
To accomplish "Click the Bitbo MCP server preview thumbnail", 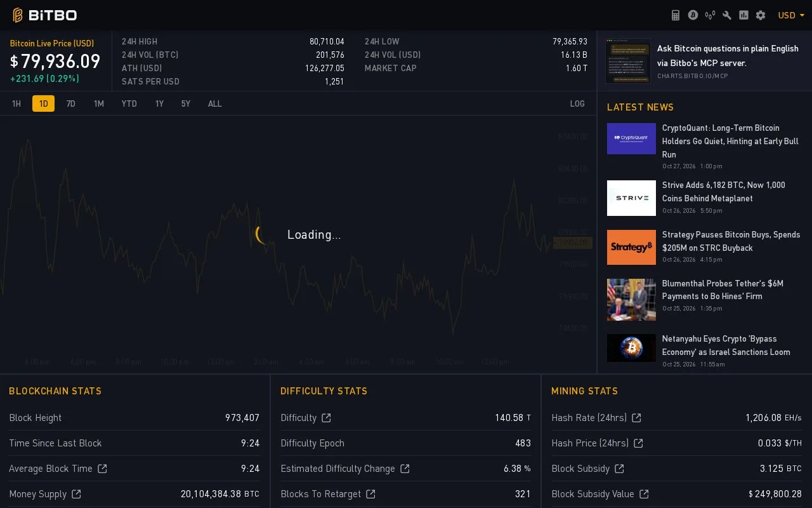I will [628, 61].
